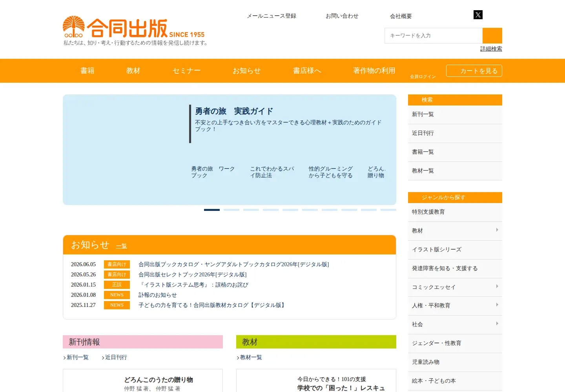The height and width of the screenshot is (392, 565).
Task: Open ジェンダー・性教育 genre
Action: (455, 343)
